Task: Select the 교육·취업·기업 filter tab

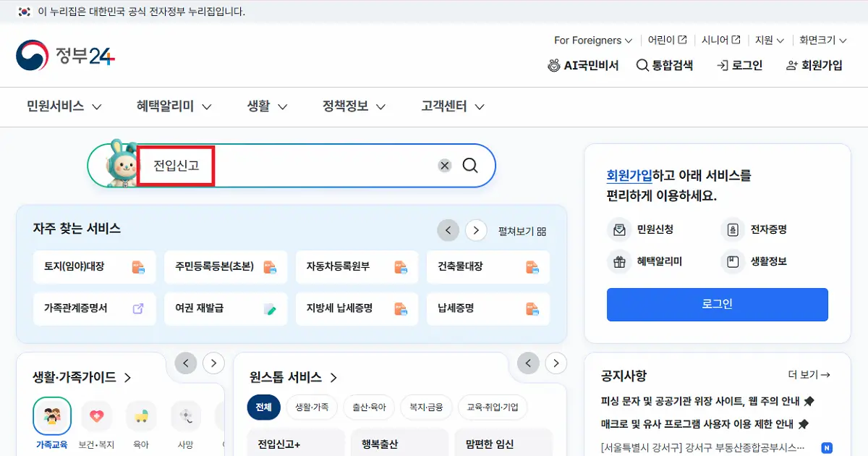Action: [x=493, y=408]
